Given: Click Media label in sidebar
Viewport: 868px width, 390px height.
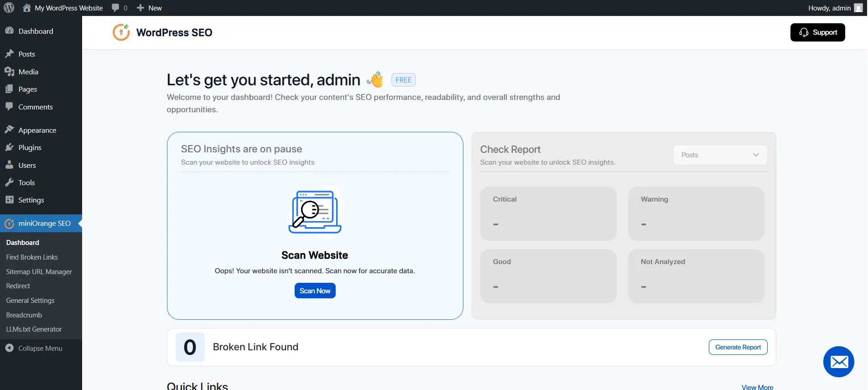Looking at the screenshot, I should [28, 72].
